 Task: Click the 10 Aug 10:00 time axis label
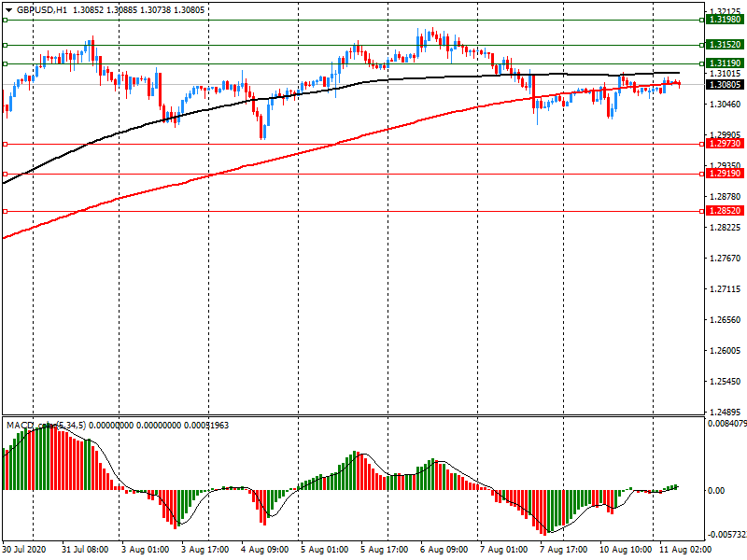point(626,550)
